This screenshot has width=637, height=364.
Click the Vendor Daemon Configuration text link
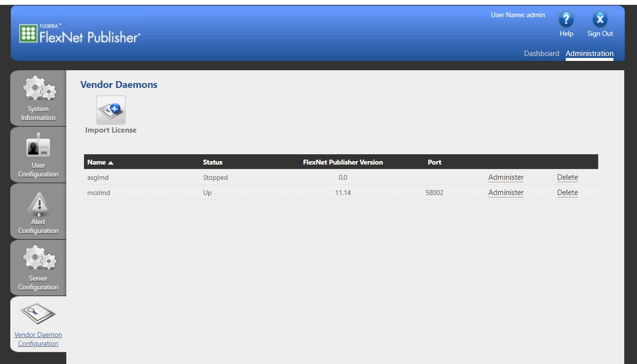(x=38, y=339)
